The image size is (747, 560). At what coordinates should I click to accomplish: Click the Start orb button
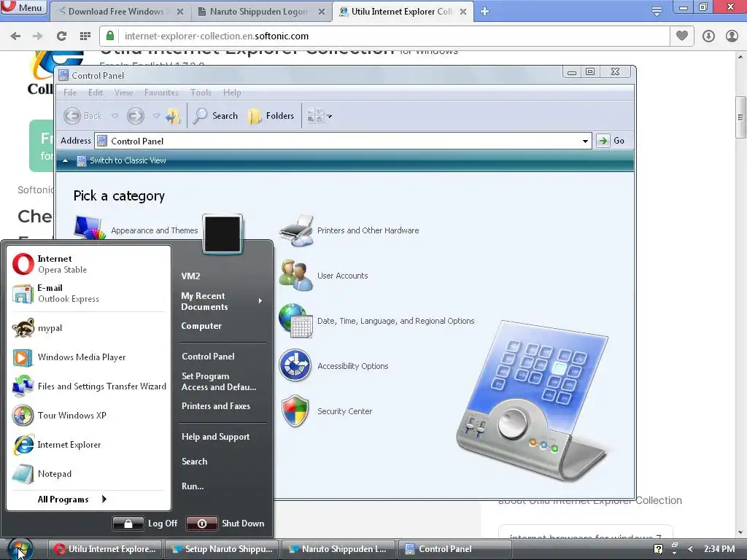[20, 549]
